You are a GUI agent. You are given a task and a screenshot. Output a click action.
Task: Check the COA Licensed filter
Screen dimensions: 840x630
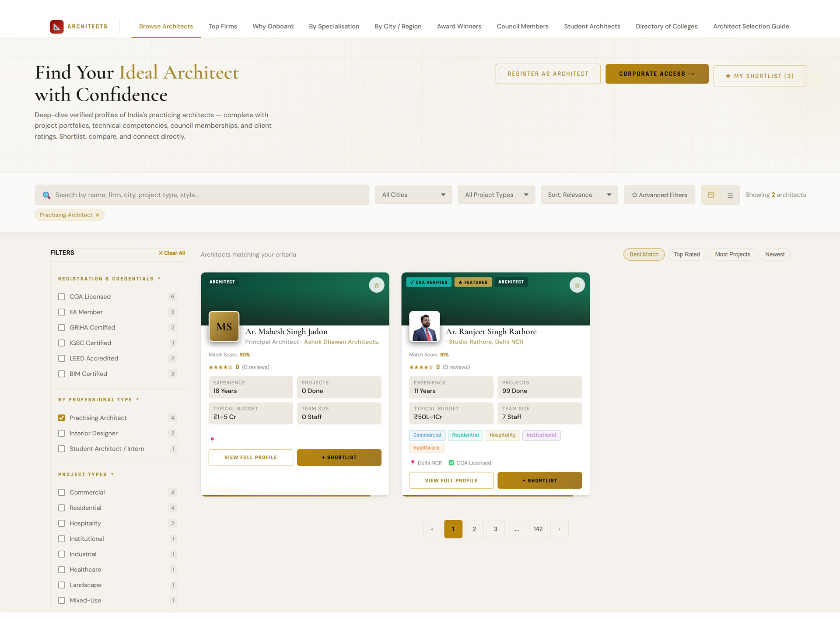[x=62, y=297]
